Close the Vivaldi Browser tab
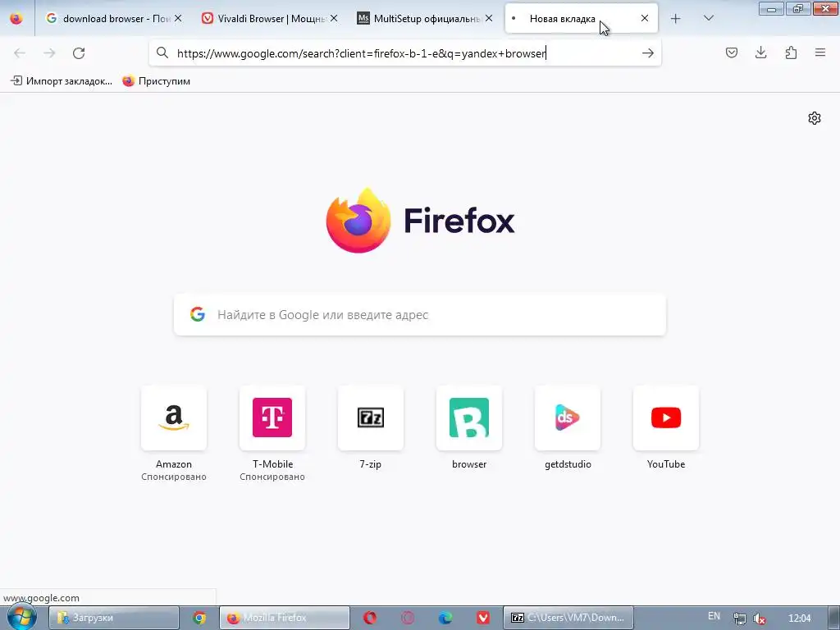 point(334,18)
